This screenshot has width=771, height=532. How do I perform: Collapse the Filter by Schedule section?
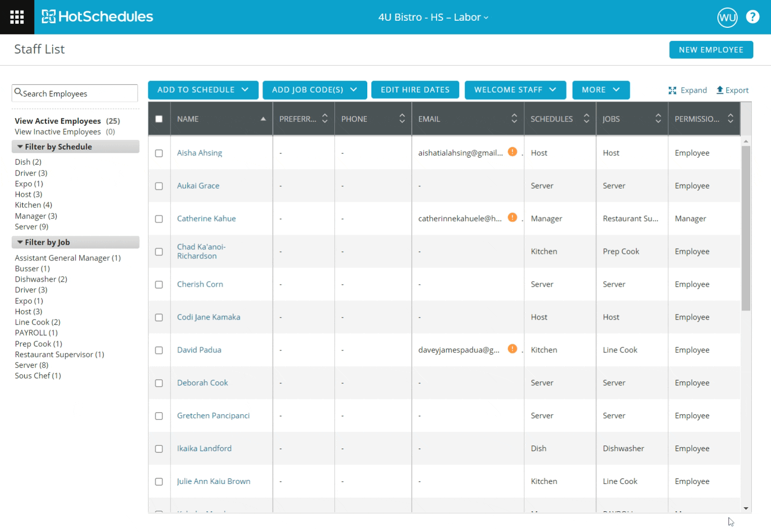click(20, 147)
